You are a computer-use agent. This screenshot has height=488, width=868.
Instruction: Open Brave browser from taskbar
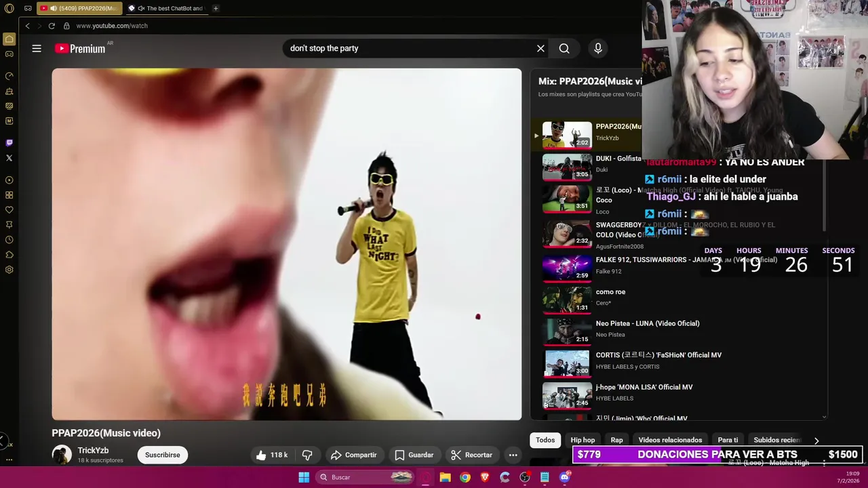pyautogui.click(x=485, y=477)
